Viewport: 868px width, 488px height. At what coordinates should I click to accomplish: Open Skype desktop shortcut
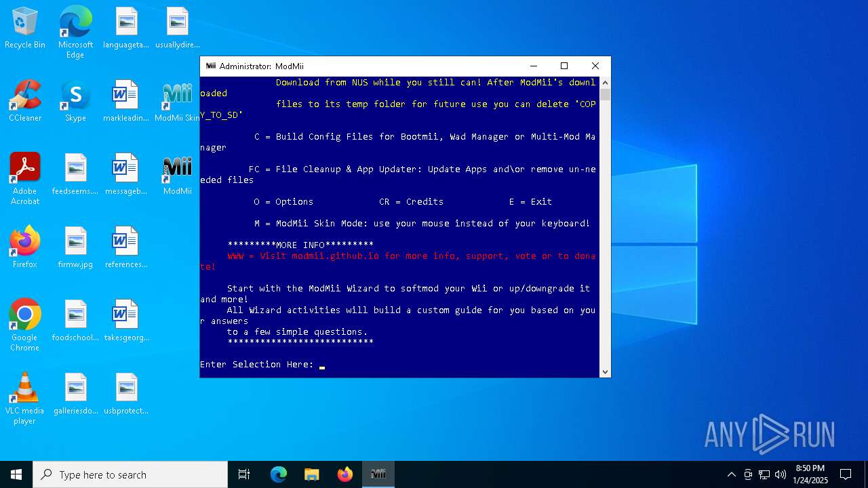coord(75,102)
